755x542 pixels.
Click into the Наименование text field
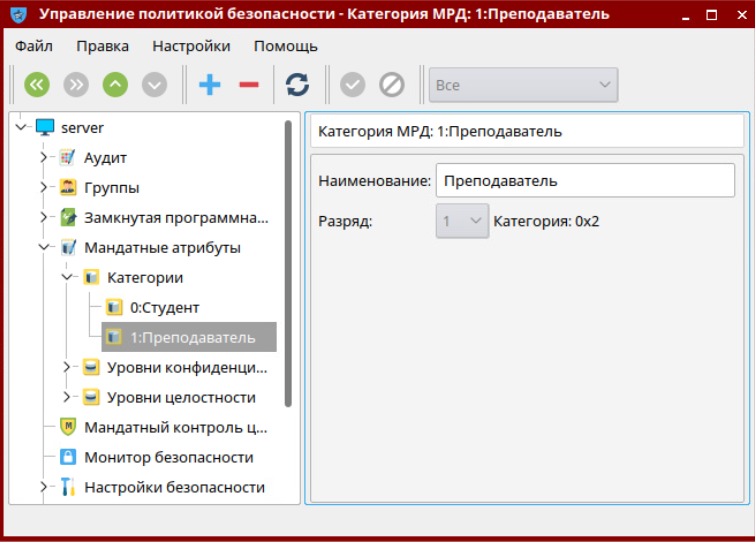[x=585, y=181]
